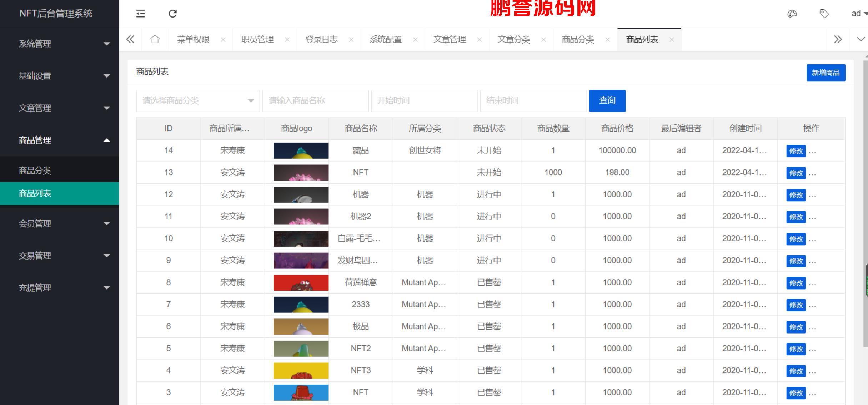The height and width of the screenshot is (405, 868).
Task: Switch to the 职员管理 tab
Action: click(x=257, y=39)
